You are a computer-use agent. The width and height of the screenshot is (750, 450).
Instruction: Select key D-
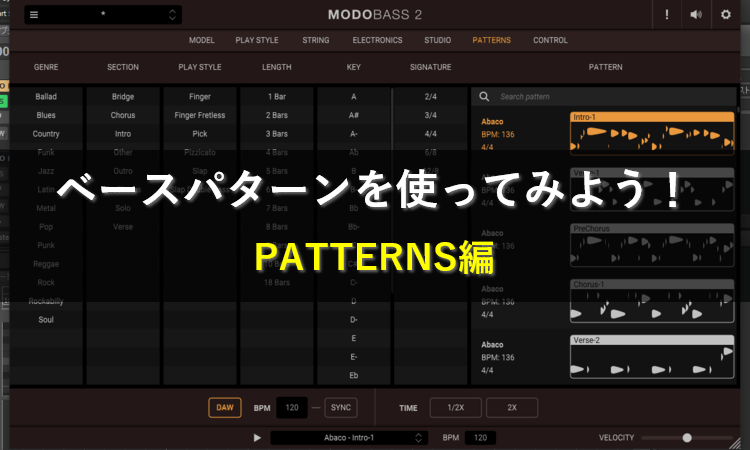click(x=353, y=319)
